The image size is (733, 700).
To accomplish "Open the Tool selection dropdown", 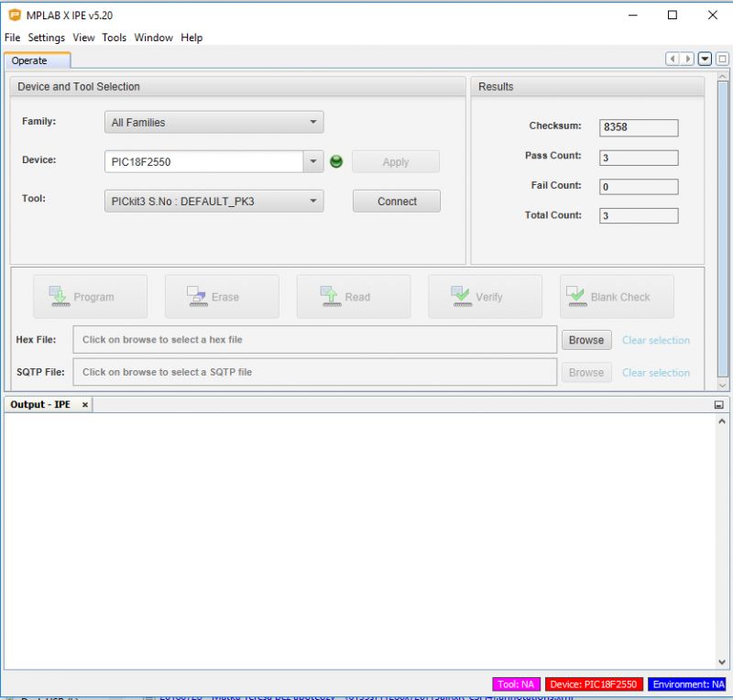I will pyautogui.click(x=214, y=202).
